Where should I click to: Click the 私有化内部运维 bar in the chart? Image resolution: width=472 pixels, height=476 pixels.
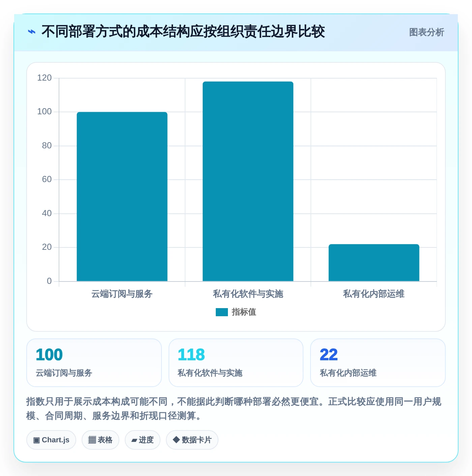click(x=374, y=263)
